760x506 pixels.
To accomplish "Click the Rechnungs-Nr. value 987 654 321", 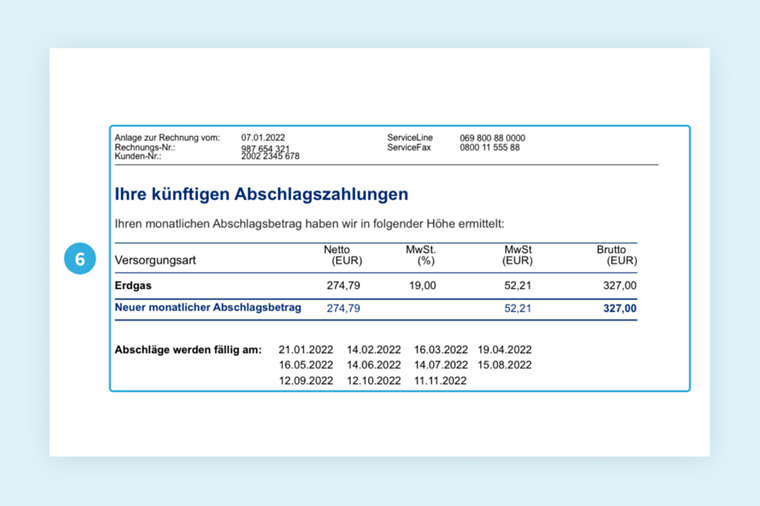I will 265,148.
